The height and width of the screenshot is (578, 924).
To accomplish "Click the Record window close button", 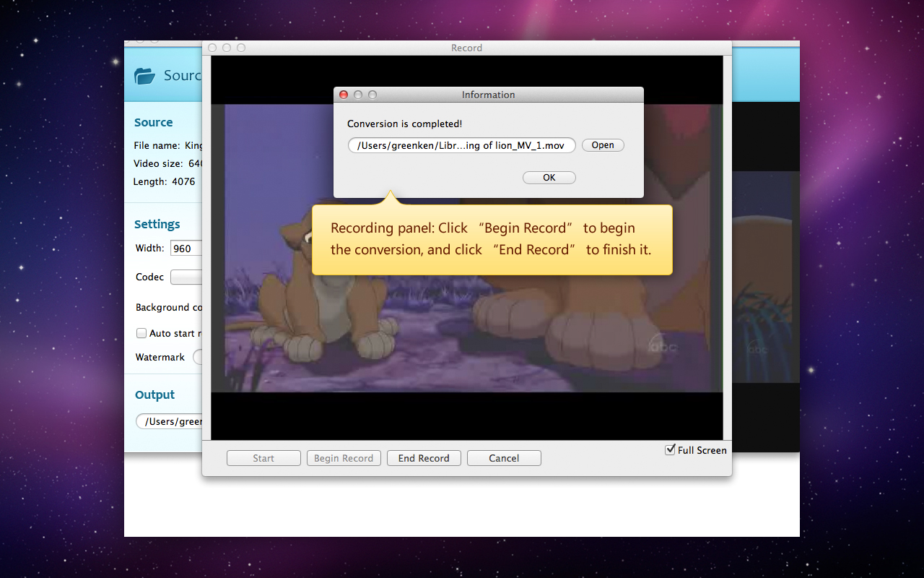I will (212, 48).
